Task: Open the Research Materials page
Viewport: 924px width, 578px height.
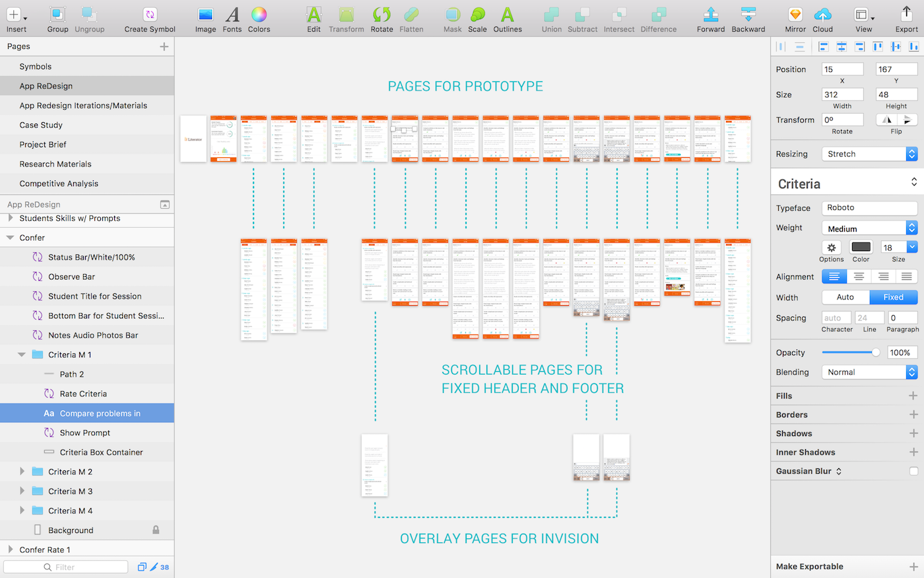Action: [x=87, y=164]
